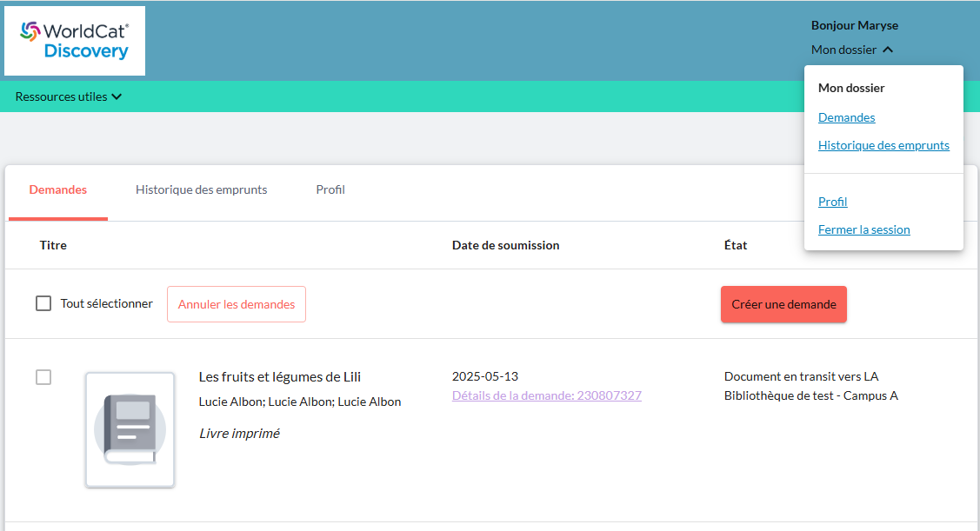This screenshot has width=980, height=531.
Task: Check the box for Les fruits et légumes de Lili
Action: click(x=43, y=377)
